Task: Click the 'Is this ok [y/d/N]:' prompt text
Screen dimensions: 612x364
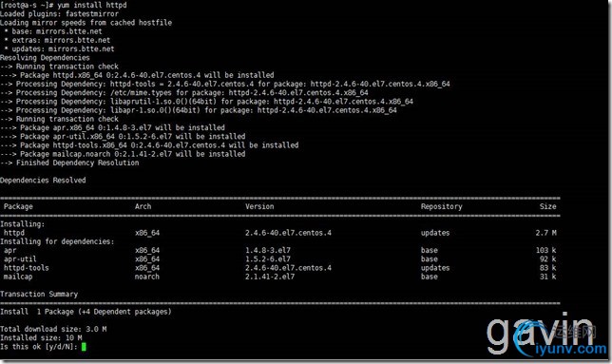Action: 39,347
